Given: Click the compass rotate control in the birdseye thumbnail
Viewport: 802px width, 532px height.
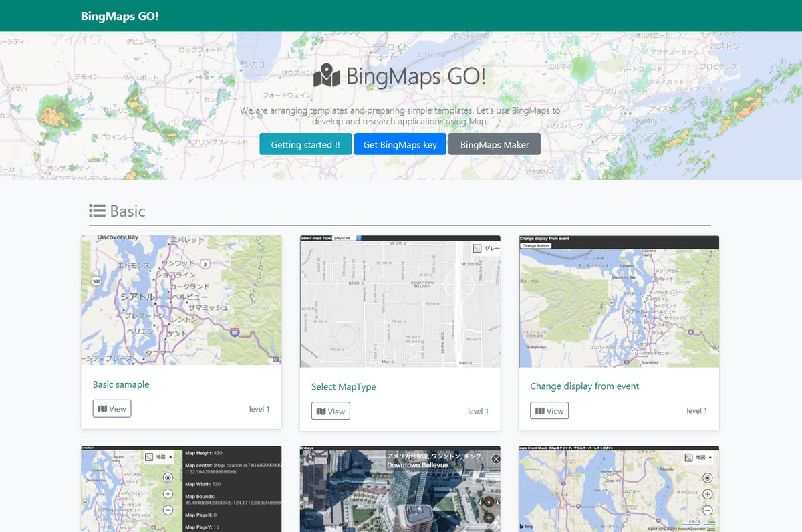Looking at the screenshot, I should (x=489, y=501).
